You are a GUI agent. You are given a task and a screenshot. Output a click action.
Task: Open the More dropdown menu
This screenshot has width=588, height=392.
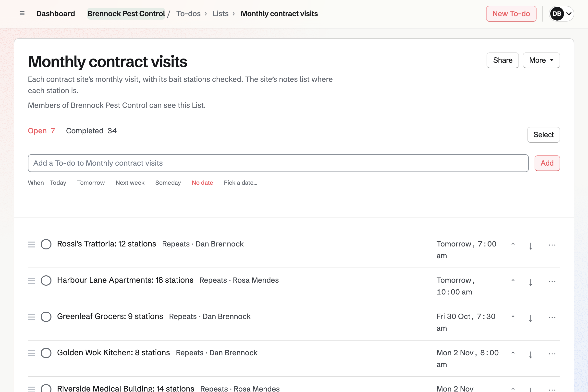[541, 60]
